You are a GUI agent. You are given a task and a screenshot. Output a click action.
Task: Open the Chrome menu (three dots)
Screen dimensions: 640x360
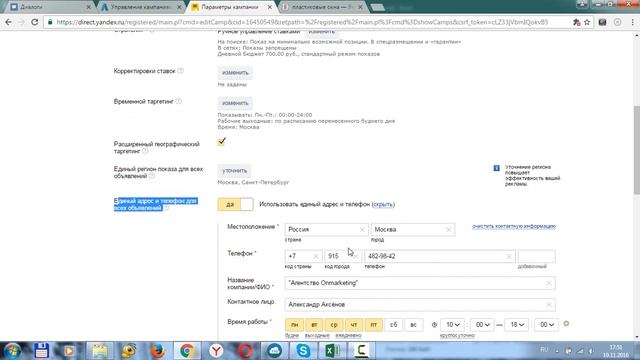point(632,22)
